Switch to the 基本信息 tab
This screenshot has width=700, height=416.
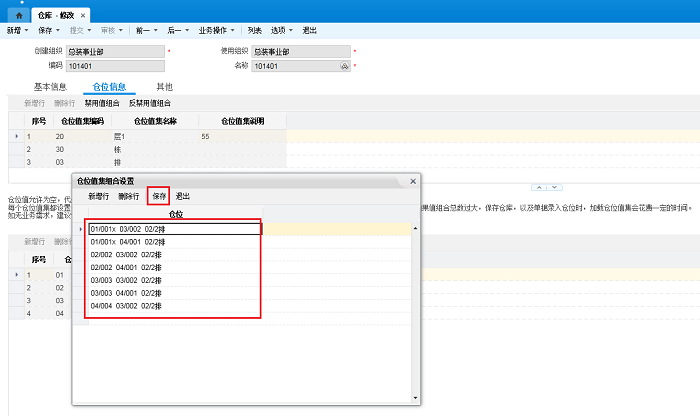click(50, 87)
